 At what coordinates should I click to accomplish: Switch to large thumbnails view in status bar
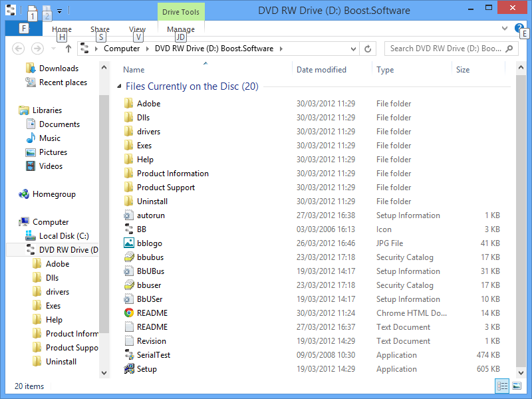(x=518, y=386)
